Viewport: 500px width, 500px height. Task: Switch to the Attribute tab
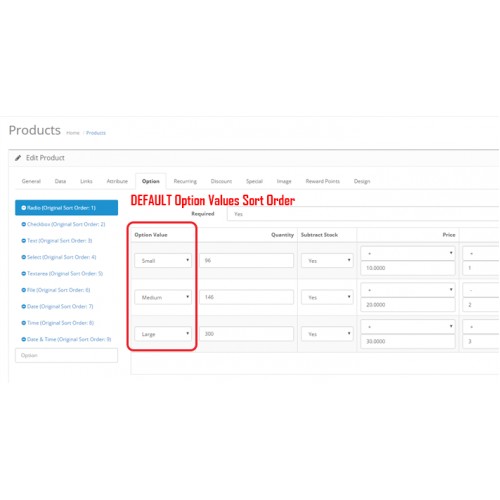tap(117, 181)
